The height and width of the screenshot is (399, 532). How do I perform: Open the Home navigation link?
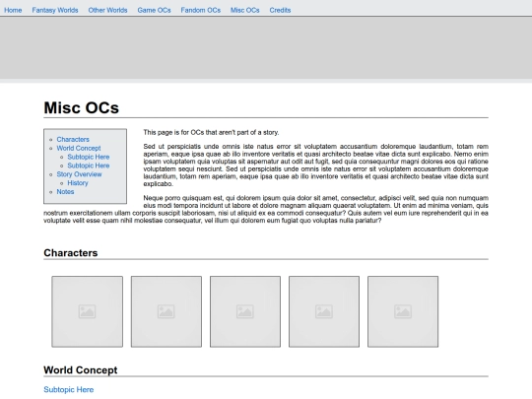(x=13, y=10)
